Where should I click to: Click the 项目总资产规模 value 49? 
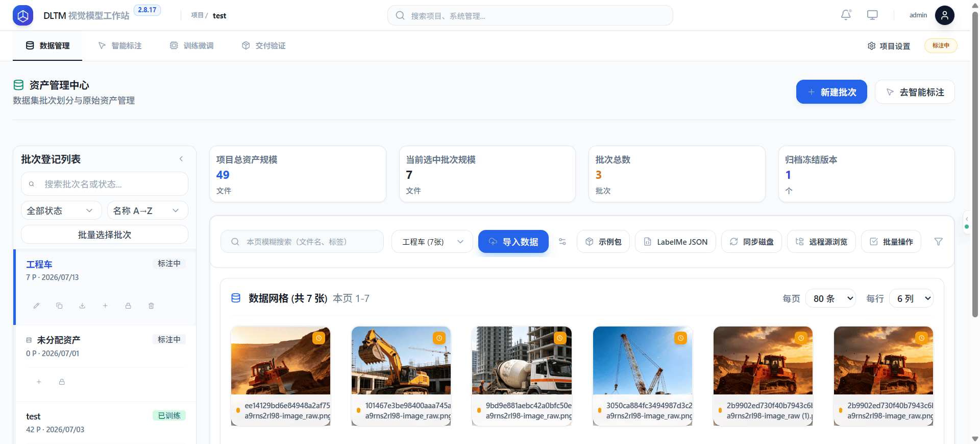click(x=223, y=175)
